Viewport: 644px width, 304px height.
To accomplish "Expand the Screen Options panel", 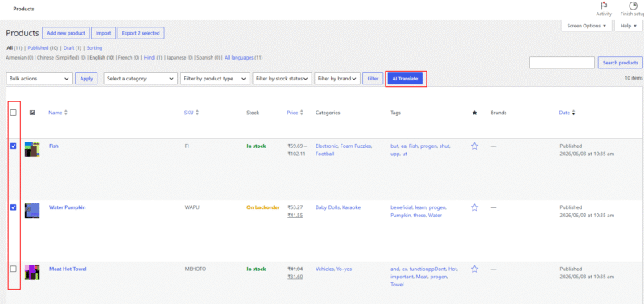I will point(587,26).
